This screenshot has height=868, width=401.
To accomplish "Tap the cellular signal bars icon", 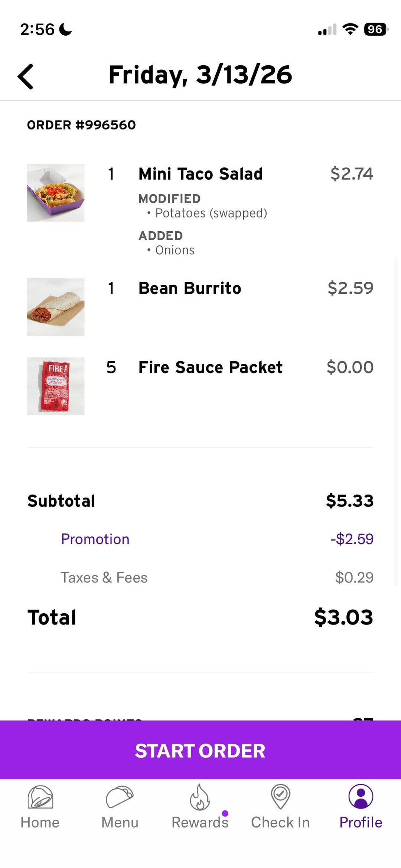I will [327, 29].
